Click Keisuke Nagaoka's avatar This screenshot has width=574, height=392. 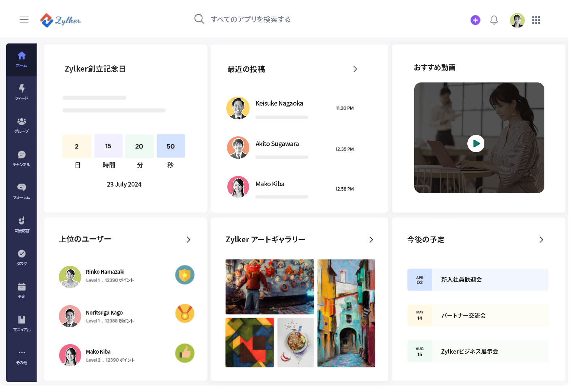pyautogui.click(x=238, y=108)
